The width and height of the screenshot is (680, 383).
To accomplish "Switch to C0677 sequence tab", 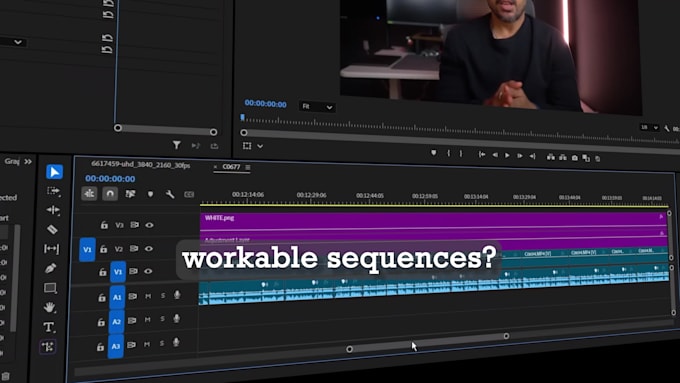I will coord(231,167).
